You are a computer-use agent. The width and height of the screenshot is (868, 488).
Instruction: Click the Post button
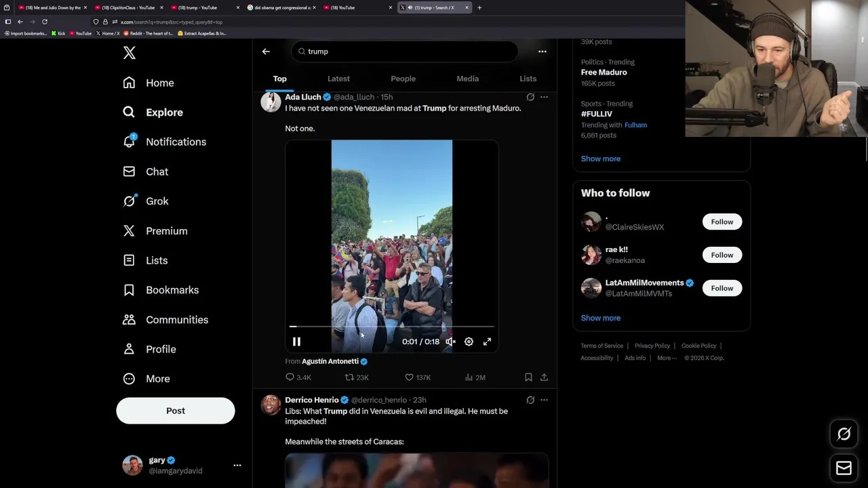(176, 411)
